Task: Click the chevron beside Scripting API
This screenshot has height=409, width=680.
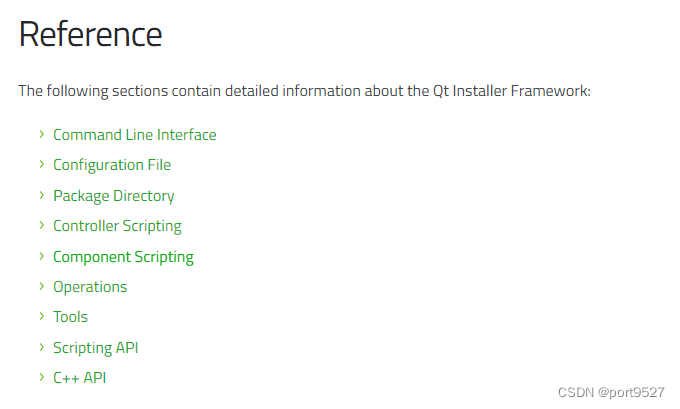Action: tap(42, 347)
